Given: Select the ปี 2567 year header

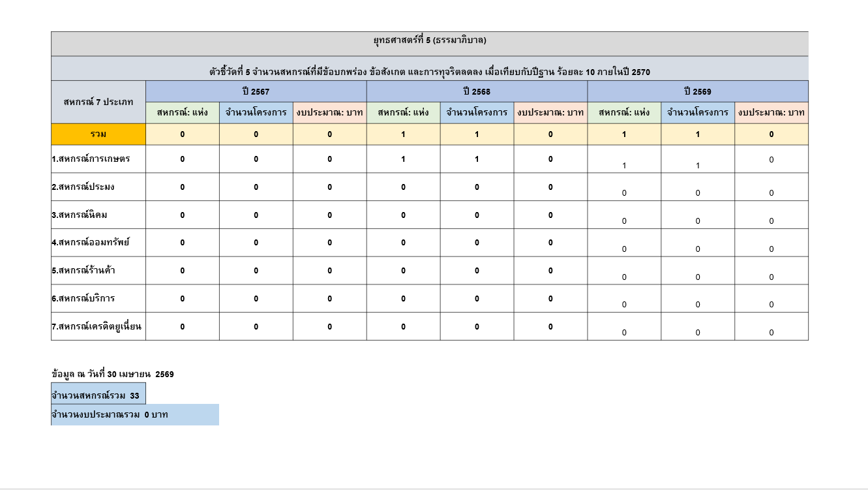Looking at the screenshot, I should pyautogui.click(x=256, y=91).
